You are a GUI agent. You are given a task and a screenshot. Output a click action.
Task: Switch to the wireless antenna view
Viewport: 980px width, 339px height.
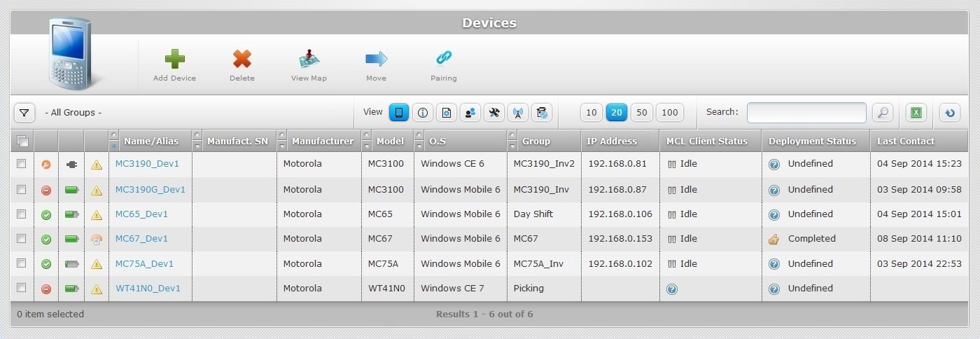click(x=518, y=113)
